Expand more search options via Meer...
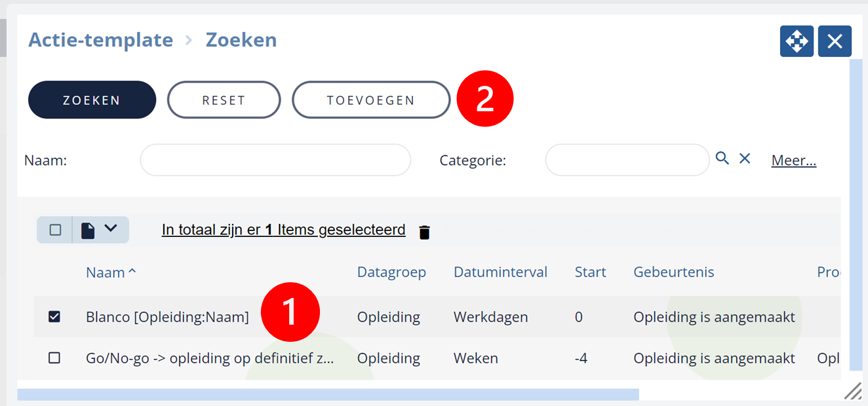868x406 pixels. point(794,160)
